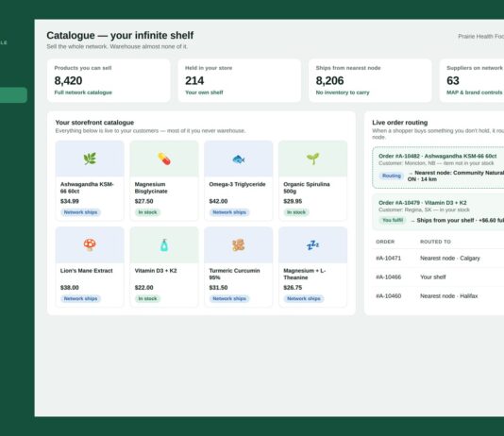Click the Your shelf routed-to cell
This screenshot has width=504, height=436.
(432, 277)
